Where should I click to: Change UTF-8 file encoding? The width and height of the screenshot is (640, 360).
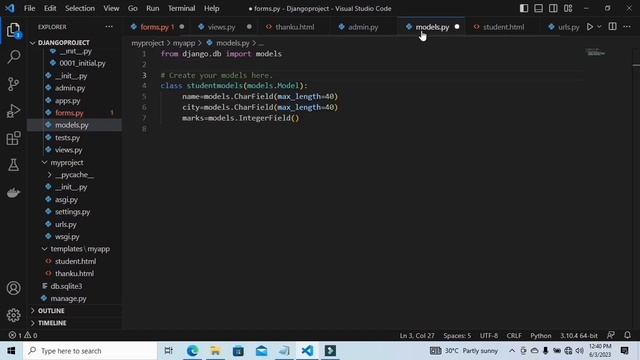tap(489, 336)
